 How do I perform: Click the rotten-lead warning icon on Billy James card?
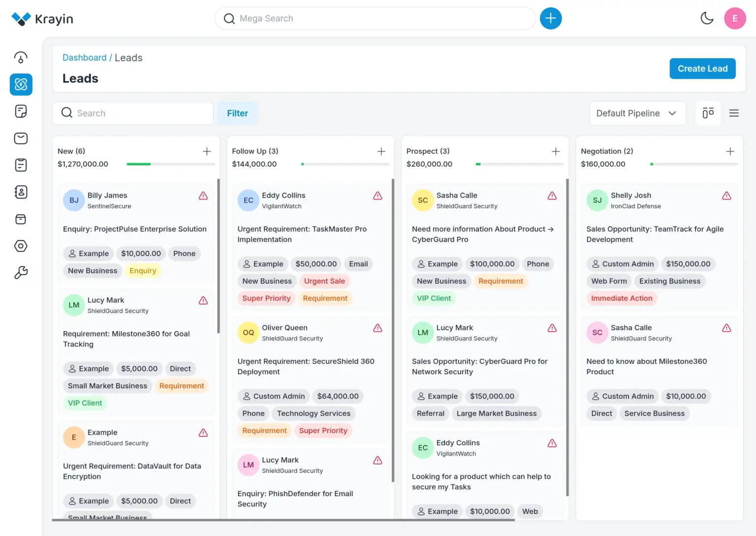click(x=203, y=196)
